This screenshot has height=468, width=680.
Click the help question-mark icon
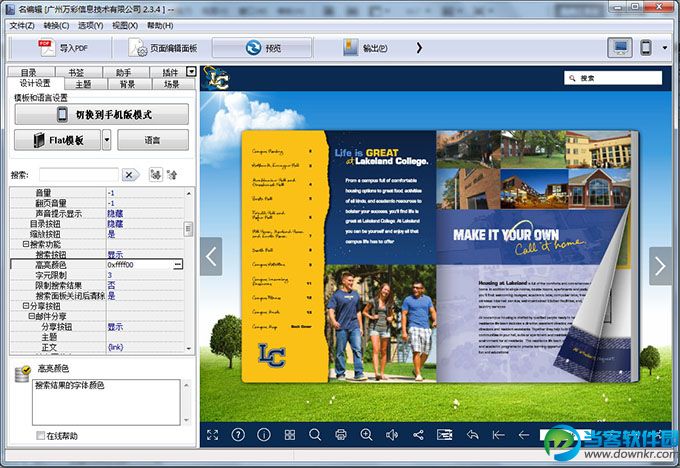(x=238, y=434)
